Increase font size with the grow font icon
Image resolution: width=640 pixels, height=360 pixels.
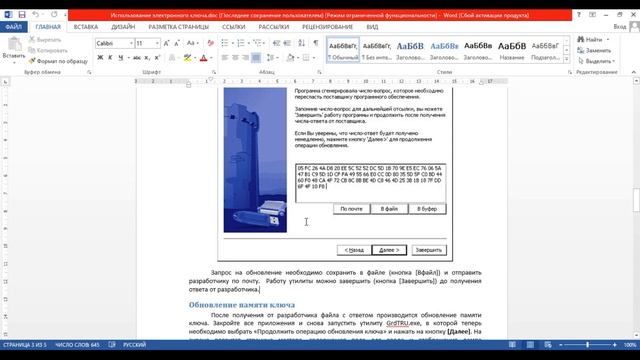point(166,43)
